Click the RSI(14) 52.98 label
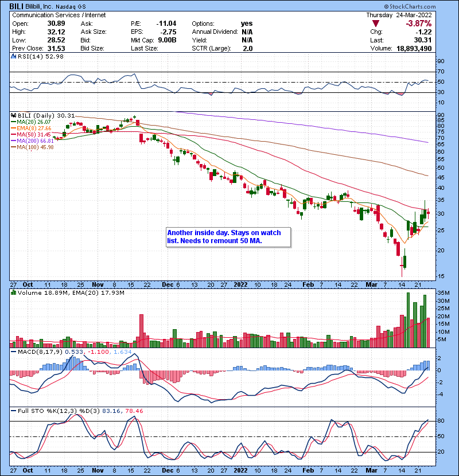Viewport: 459px width, 476px height. click(41, 56)
